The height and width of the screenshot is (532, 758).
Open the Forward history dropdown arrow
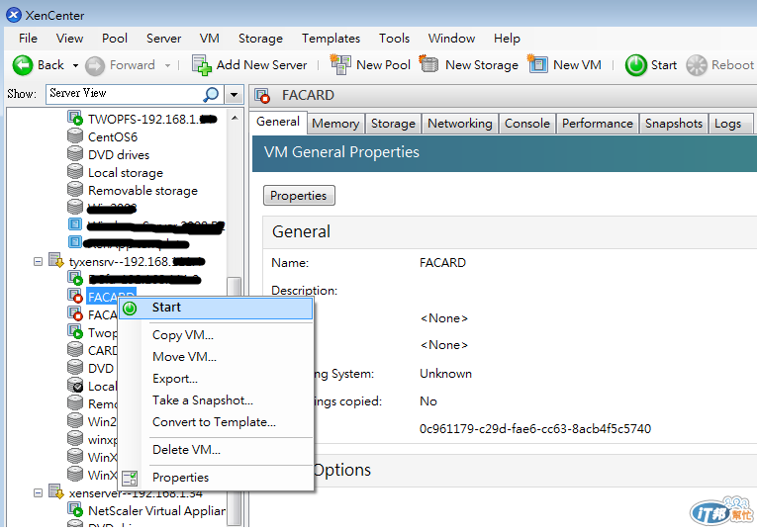tap(167, 65)
